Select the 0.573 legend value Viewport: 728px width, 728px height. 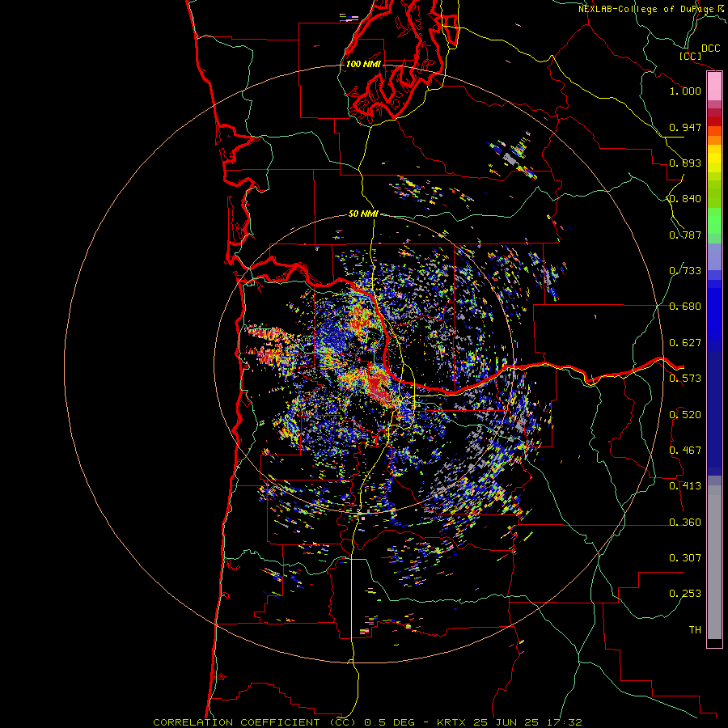685,379
